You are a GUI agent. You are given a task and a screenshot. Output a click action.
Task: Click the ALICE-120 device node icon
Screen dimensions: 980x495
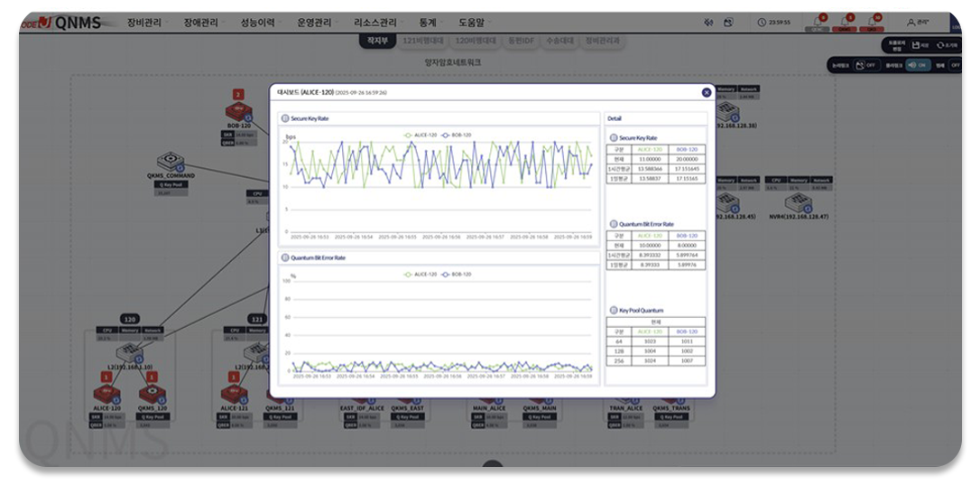coord(106,394)
